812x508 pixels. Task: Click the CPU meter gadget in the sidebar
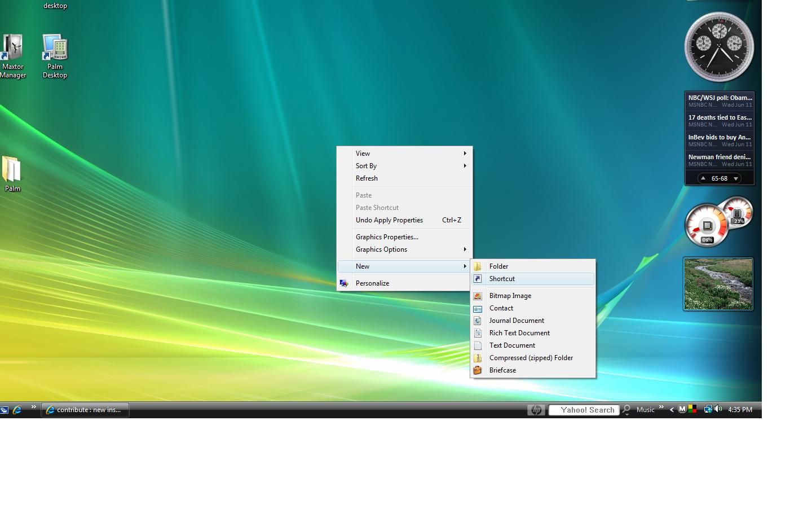(708, 225)
